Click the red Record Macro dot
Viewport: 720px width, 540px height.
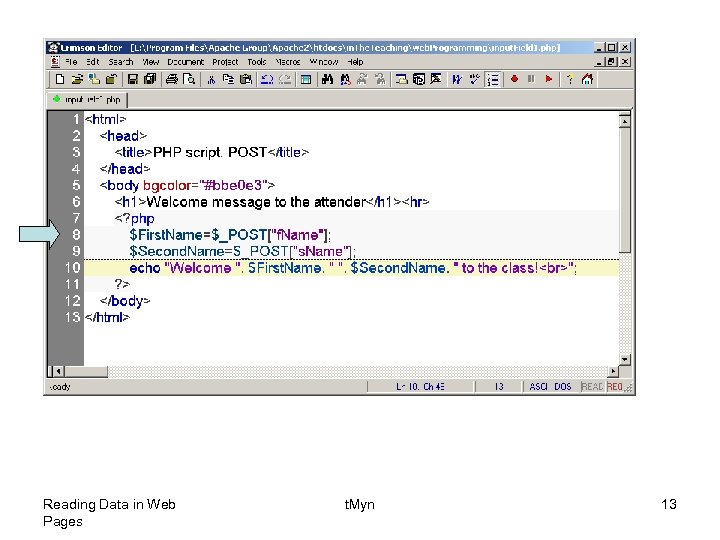tap(514, 79)
